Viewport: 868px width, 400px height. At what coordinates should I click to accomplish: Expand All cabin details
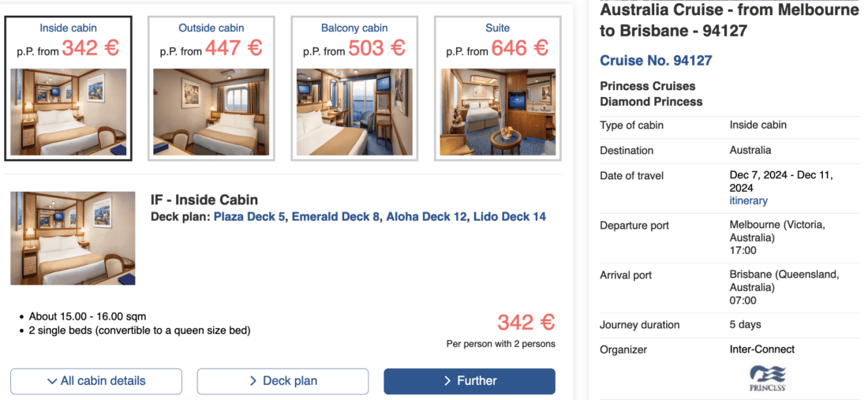[96, 381]
